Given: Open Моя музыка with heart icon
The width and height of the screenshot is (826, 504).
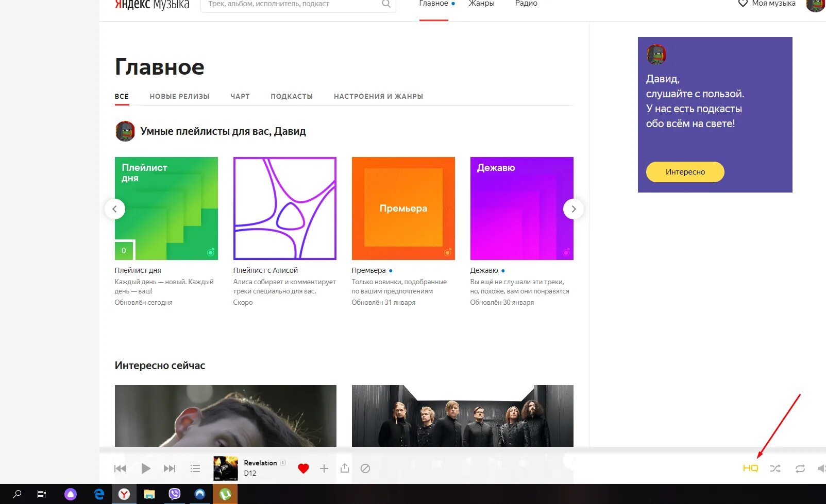Looking at the screenshot, I should 767,4.
